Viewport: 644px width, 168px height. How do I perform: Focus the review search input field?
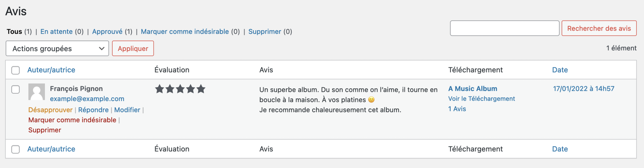[505, 28]
